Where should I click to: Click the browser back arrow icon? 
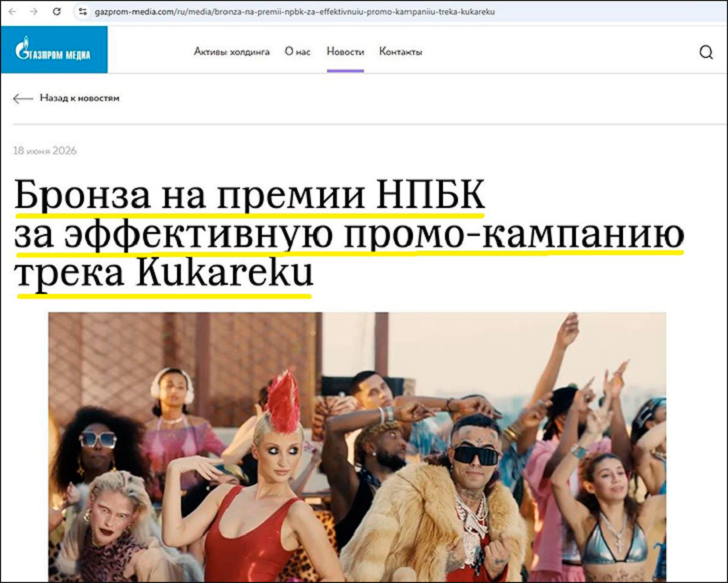pyautogui.click(x=12, y=12)
